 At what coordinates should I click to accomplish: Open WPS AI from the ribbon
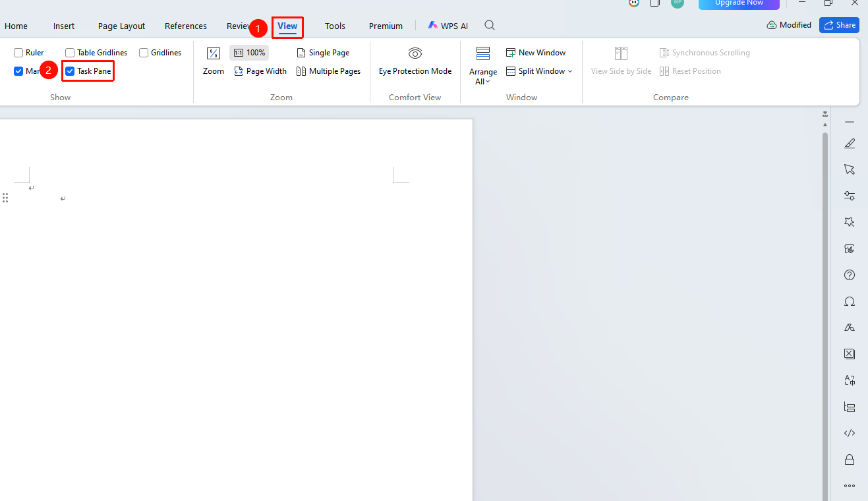click(448, 26)
